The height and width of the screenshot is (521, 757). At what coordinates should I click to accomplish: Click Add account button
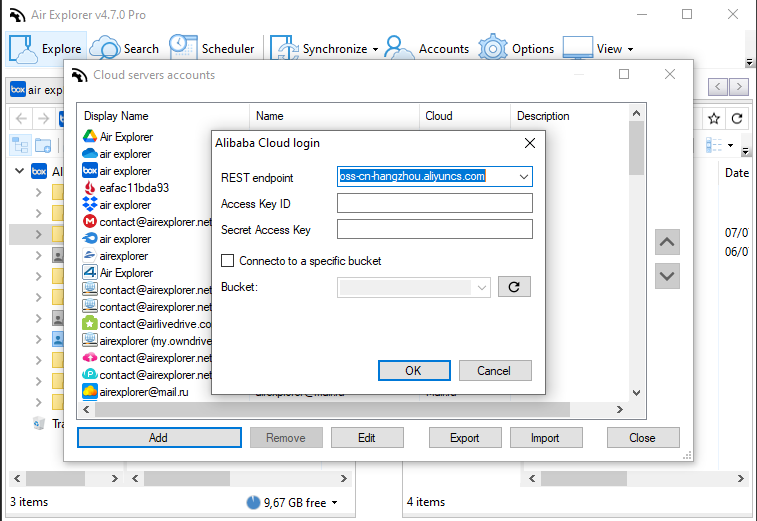pyautogui.click(x=159, y=437)
